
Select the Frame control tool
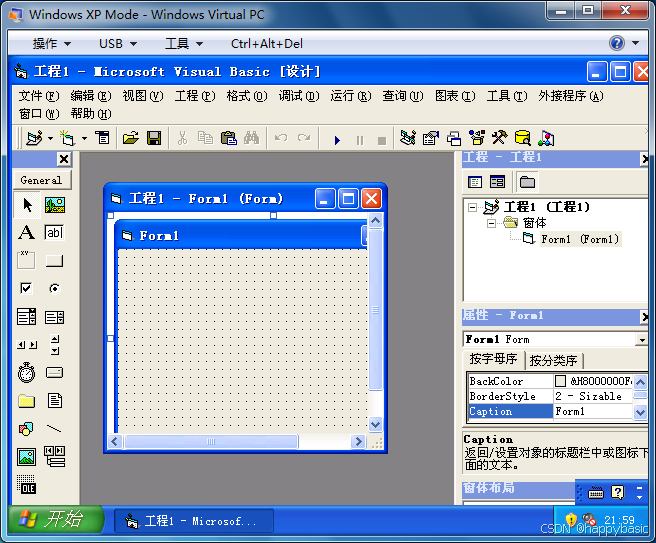tap(26, 261)
